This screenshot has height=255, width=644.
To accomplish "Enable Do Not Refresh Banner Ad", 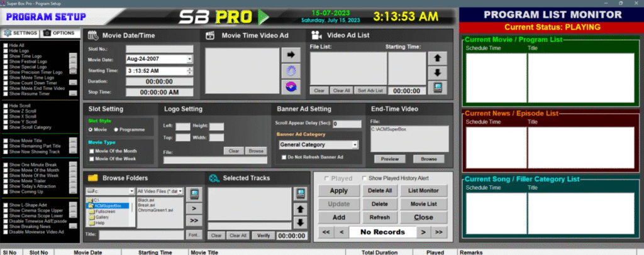I will click(284, 157).
